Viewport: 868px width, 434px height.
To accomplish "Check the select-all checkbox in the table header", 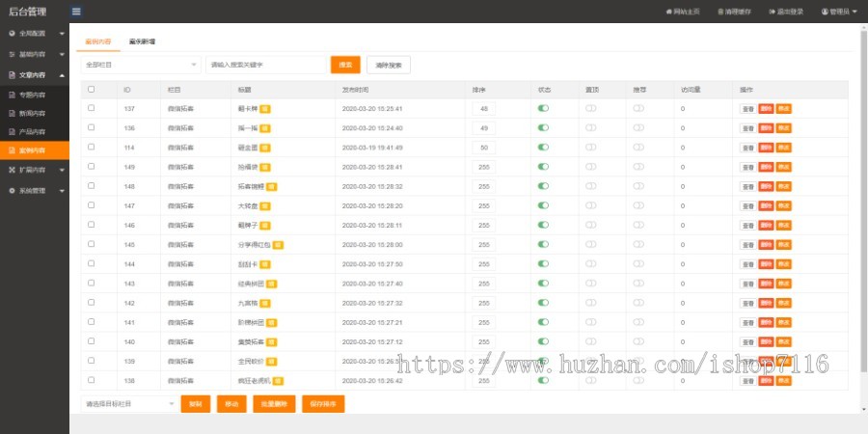I will (x=92, y=89).
